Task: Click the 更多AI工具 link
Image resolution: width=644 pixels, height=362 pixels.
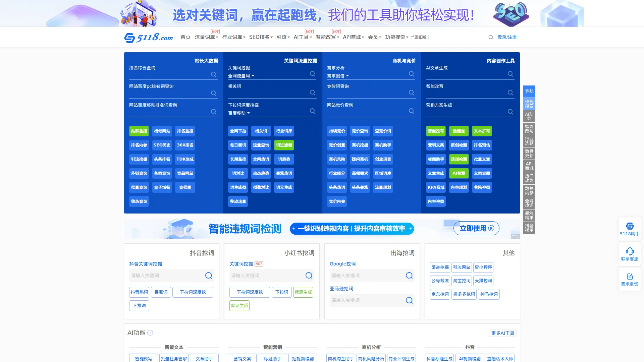Action: 502,333
